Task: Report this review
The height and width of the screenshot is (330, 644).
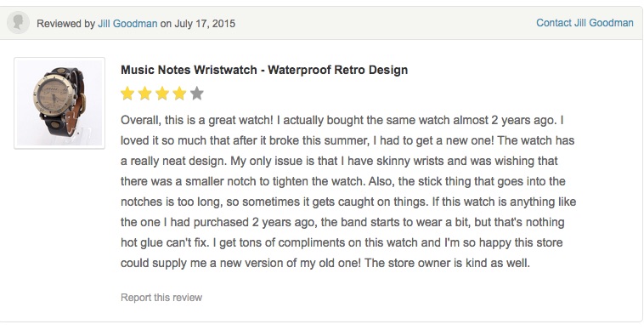Action: tap(161, 297)
